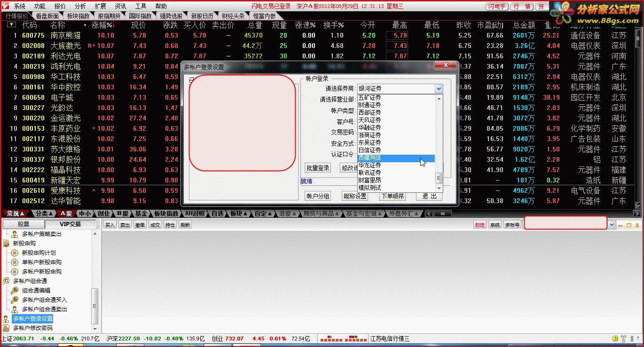Click key icon beside 多帐户组合通买入
The height and width of the screenshot is (347, 644).
coord(15,300)
